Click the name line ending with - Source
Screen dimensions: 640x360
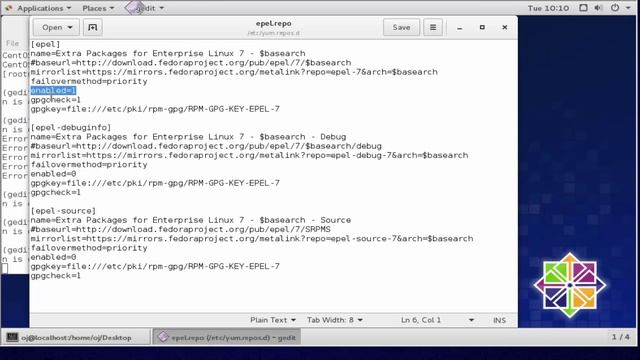pos(191,220)
